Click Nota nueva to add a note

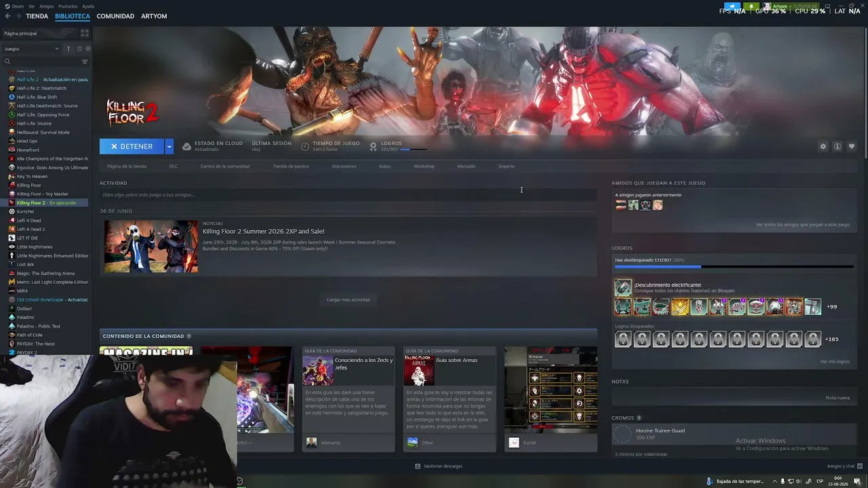coord(837,398)
